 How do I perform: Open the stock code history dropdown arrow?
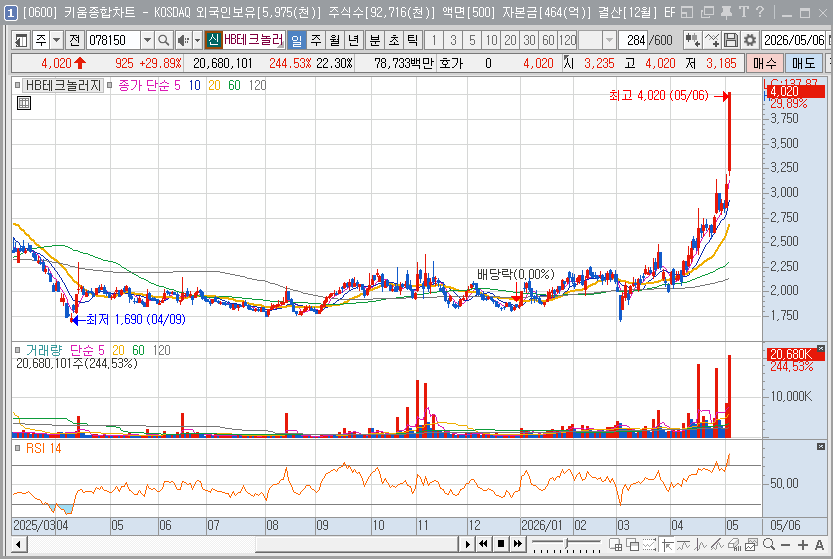147,40
